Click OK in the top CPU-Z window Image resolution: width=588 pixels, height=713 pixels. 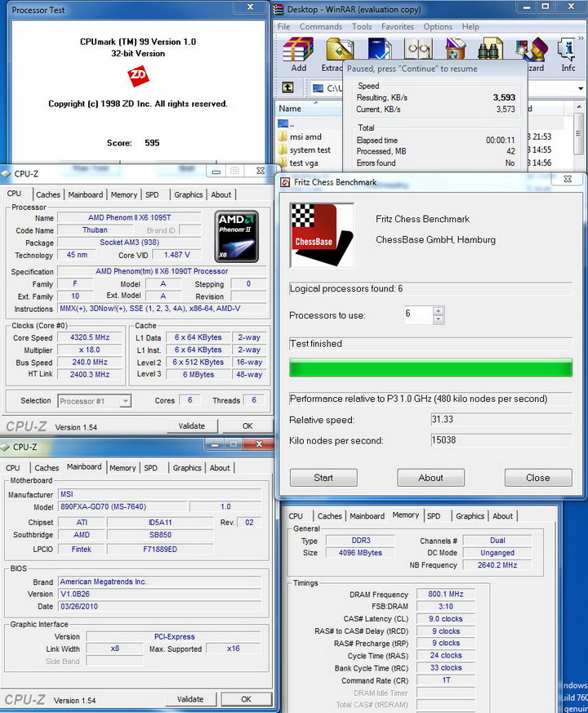(x=247, y=426)
